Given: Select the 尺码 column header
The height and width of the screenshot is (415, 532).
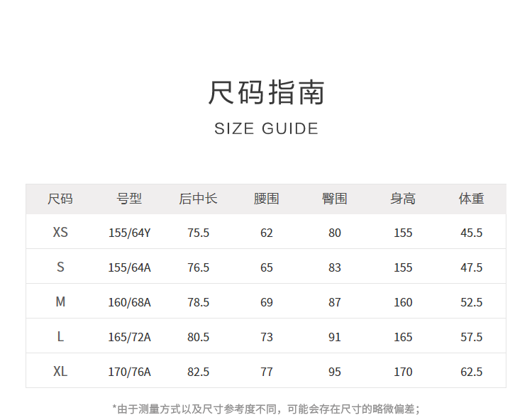Looking at the screenshot, I should [x=60, y=199].
